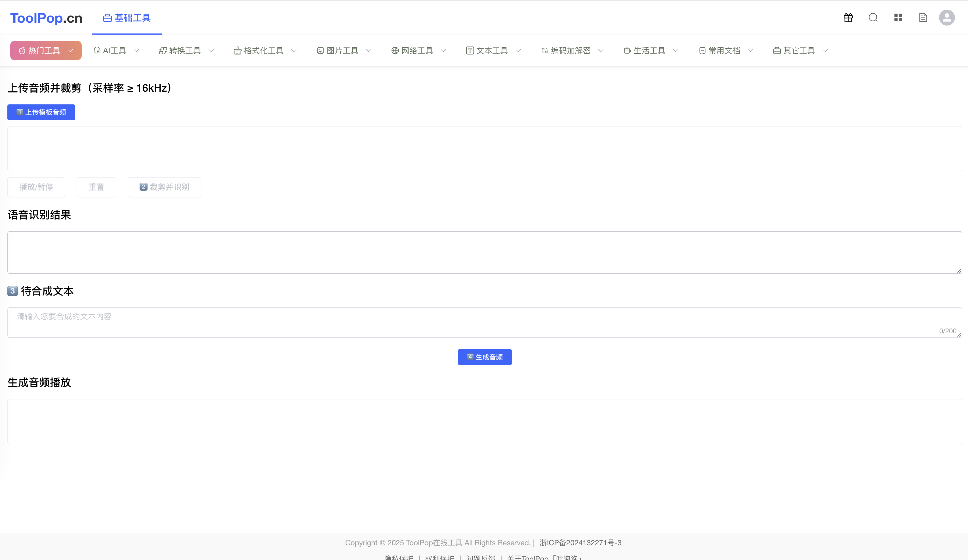Open the gift promotions icon
Image resolution: width=968 pixels, height=560 pixels.
pos(848,17)
